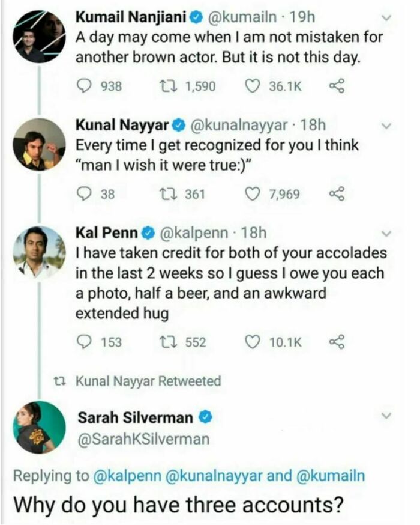Open dropdown arrow on Kumail Nanjiani's tweet

[386, 19]
